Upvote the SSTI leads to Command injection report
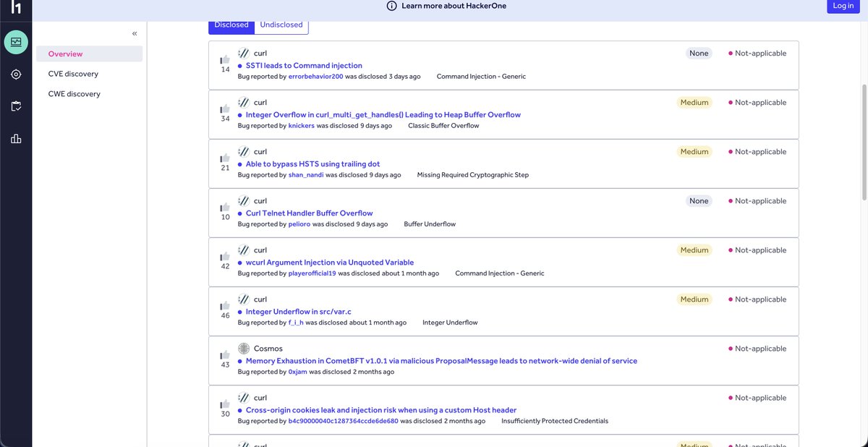The height and width of the screenshot is (447, 868). point(225,59)
